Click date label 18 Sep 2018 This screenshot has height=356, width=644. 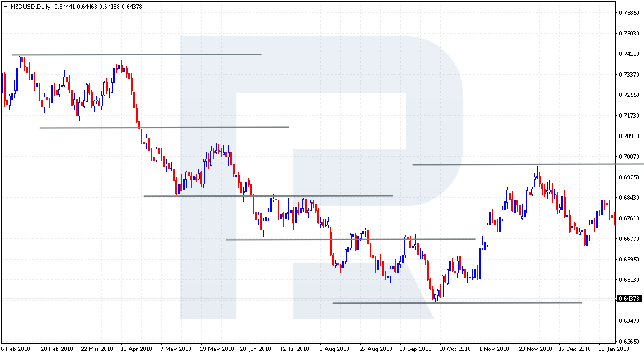click(415, 349)
